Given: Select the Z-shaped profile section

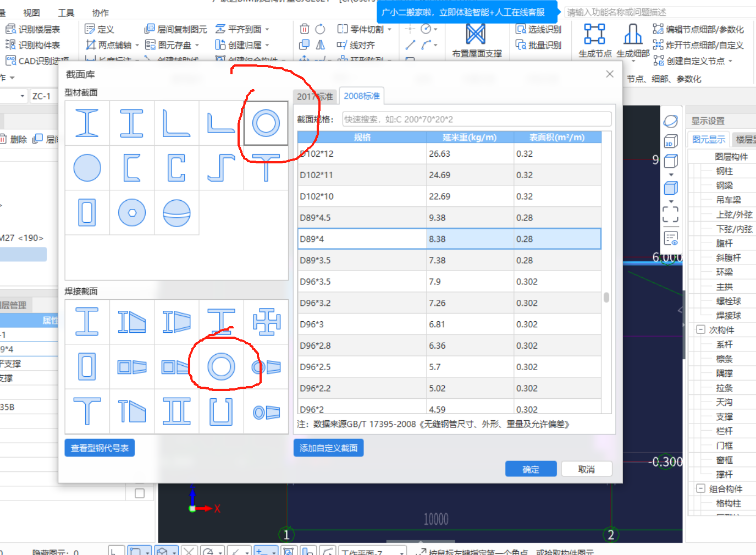Looking at the screenshot, I should [x=221, y=168].
